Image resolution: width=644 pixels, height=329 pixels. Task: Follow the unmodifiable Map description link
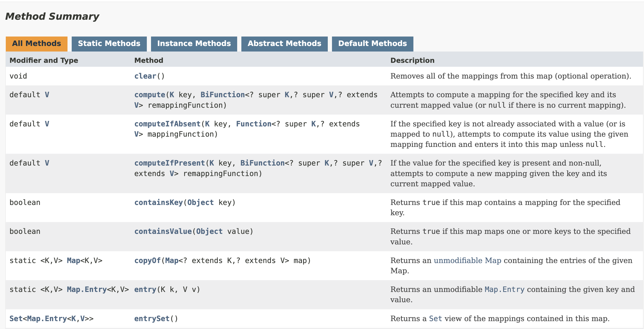pos(467,260)
